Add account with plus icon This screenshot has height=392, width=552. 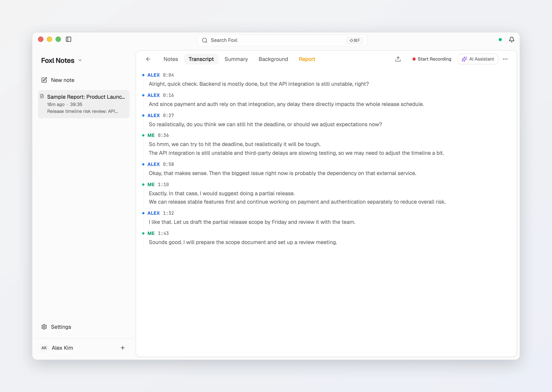(123, 348)
